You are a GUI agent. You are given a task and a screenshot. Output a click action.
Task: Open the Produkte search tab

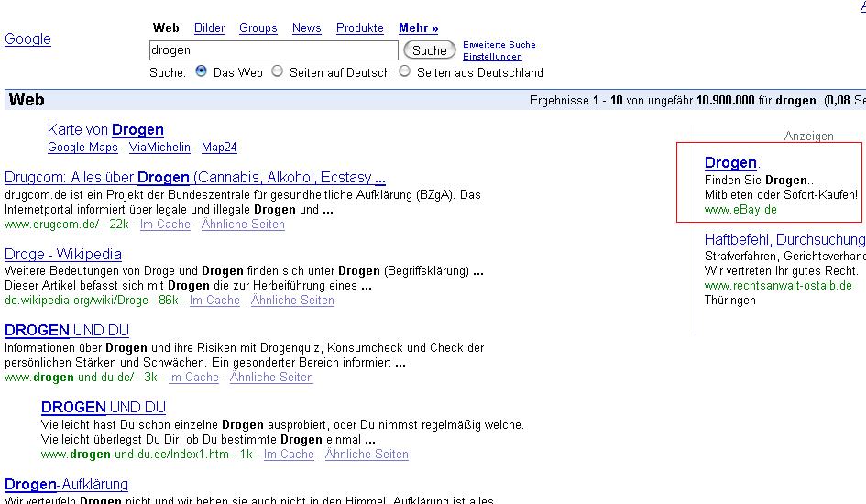coord(359,28)
